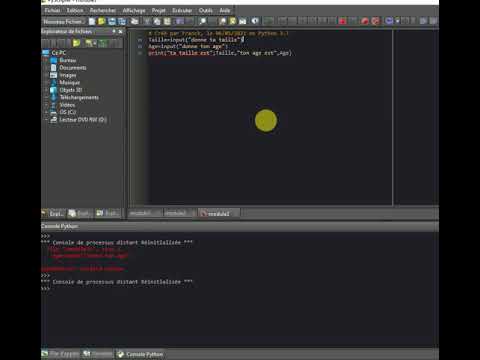Click the Console Python panel title
Screen dimensions: 480x360
(x=60, y=226)
